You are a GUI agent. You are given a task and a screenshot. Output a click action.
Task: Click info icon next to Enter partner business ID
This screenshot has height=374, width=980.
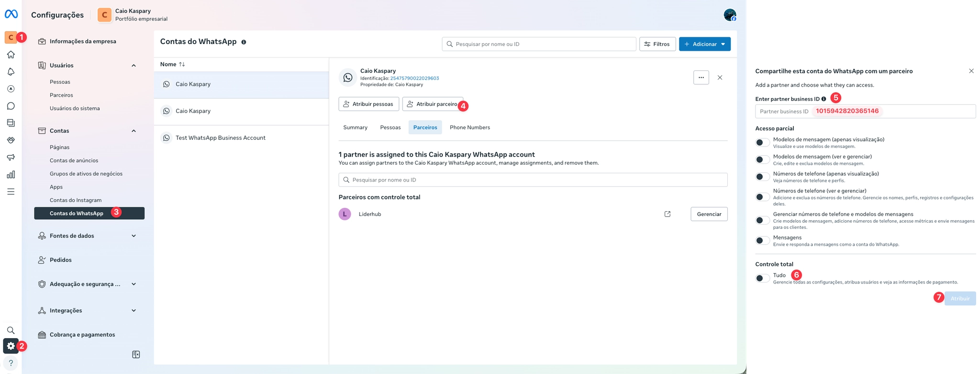tap(824, 99)
